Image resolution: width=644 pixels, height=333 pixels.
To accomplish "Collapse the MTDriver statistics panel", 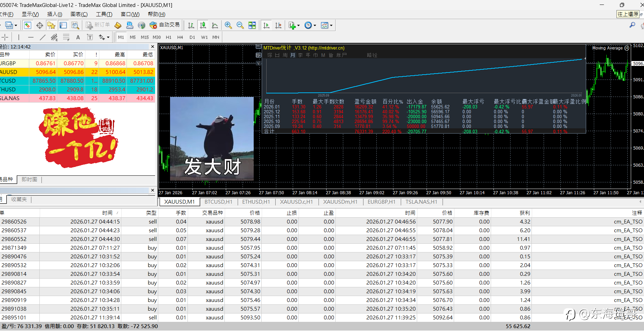I will click(x=258, y=47).
